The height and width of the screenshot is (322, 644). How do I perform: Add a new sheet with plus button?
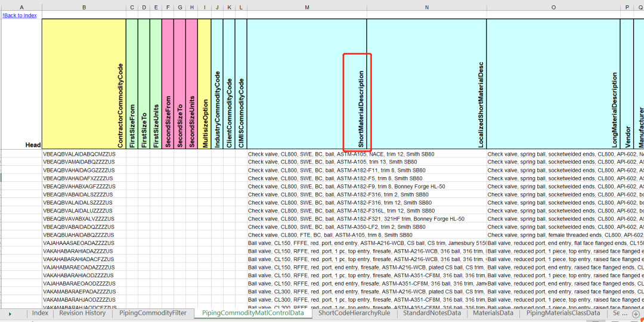pos(636,314)
